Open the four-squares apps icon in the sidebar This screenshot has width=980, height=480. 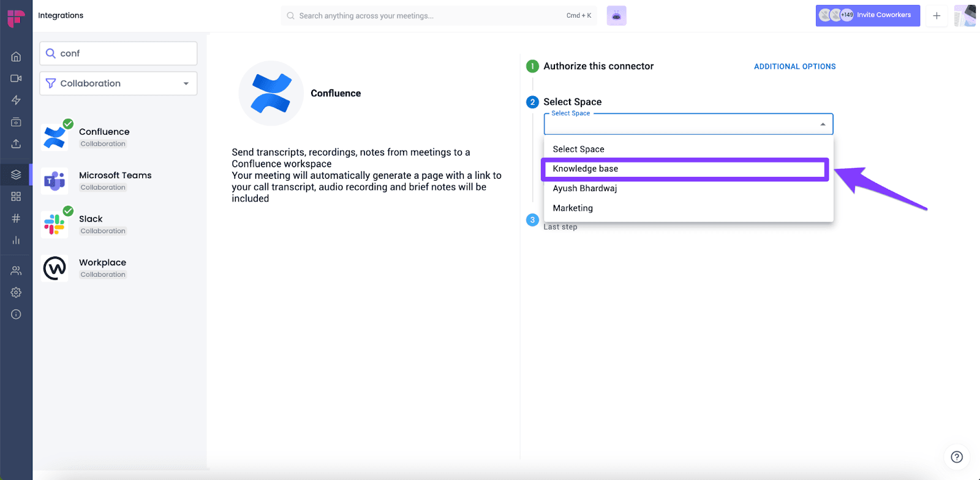click(x=16, y=197)
